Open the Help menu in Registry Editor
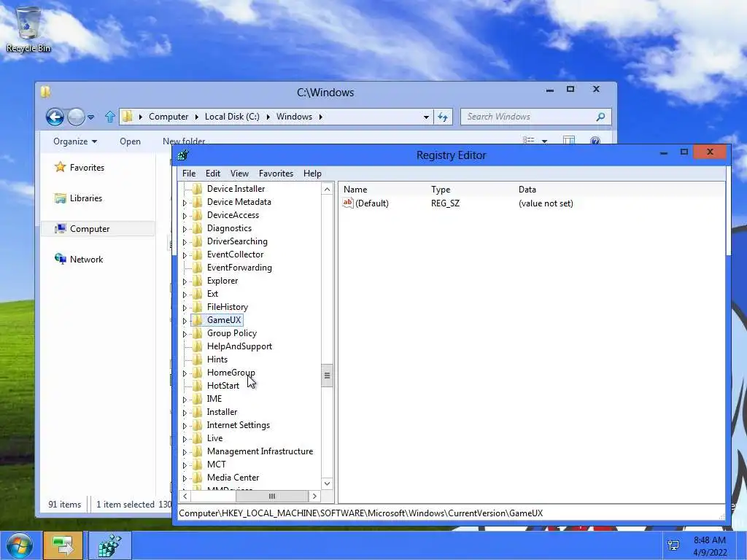The height and width of the screenshot is (560, 747). tap(312, 174)
